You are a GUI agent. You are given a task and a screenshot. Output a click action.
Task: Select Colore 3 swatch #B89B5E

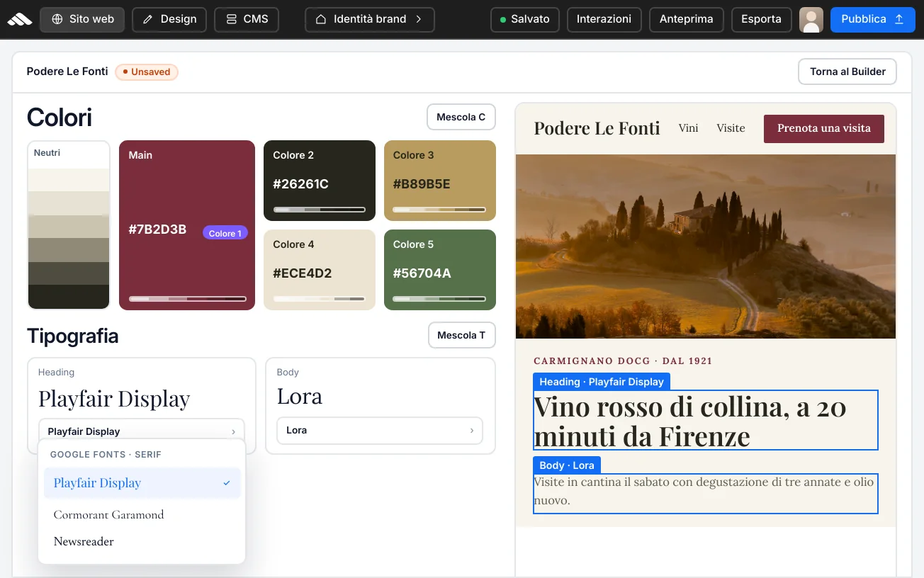pyautogui.click(x=440, y=181)
